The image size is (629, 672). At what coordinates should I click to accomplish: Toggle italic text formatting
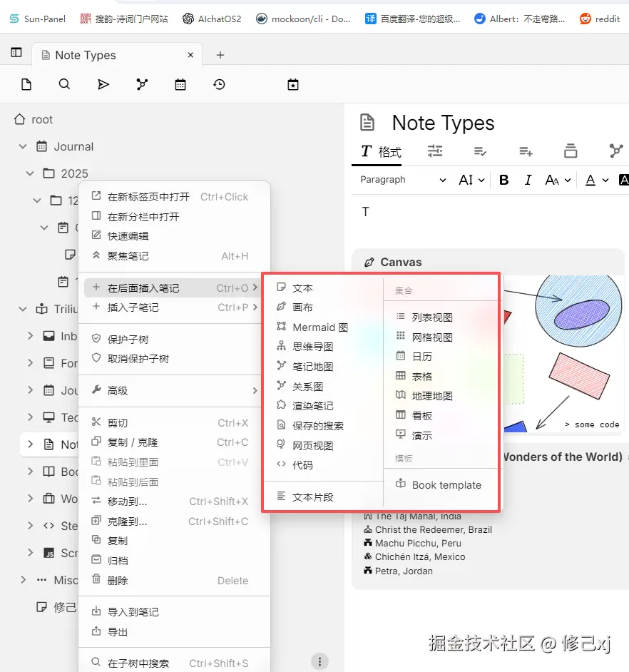click(528, 180)
